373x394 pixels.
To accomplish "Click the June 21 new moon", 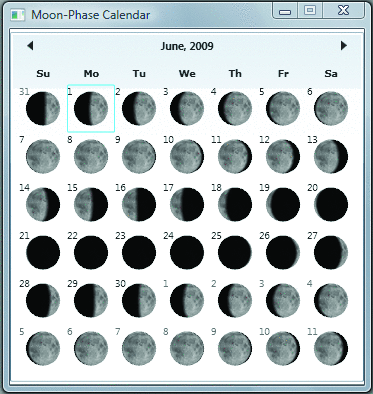I will [x=43, y=252].
